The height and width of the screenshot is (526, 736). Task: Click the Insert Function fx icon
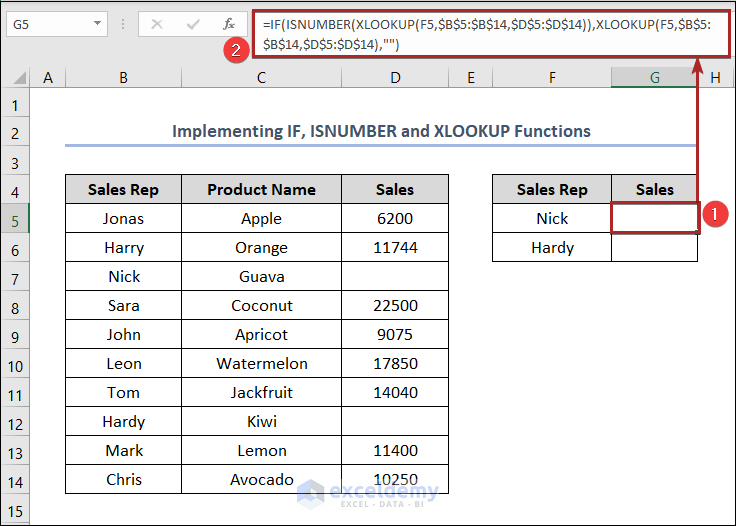229,24
